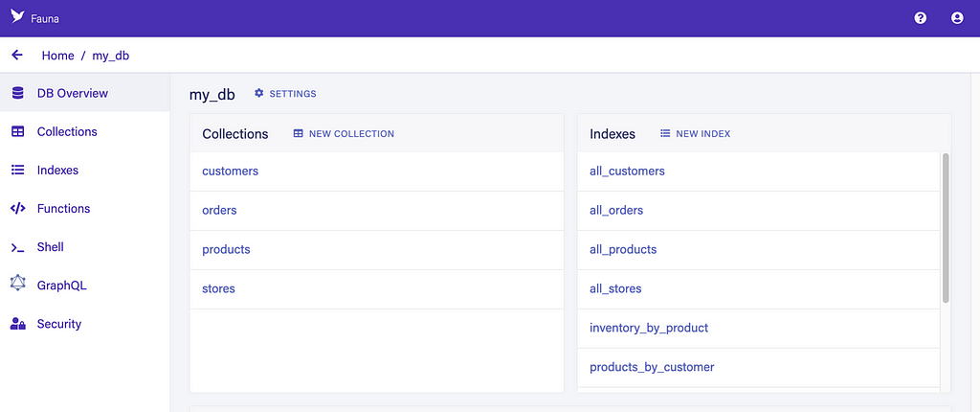
Task: Click the GraphQL sidebar icon
Action: coord(18,283)
